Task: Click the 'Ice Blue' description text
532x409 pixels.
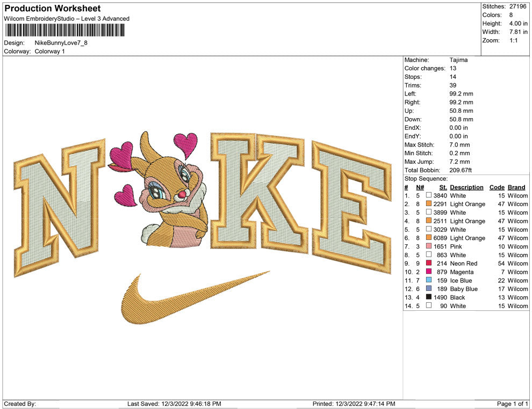Action: (x=461, y=280)
